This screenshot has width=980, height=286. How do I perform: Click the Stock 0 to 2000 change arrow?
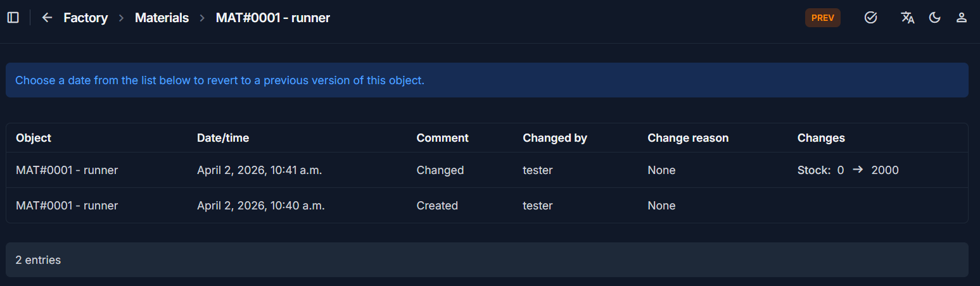point(858,170)
